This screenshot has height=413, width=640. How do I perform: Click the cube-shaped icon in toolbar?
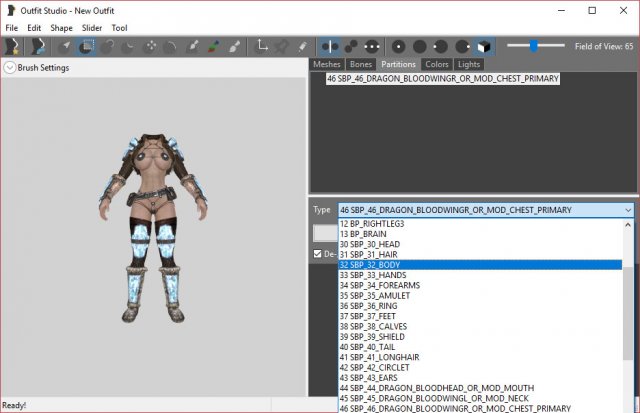(483, 46)
